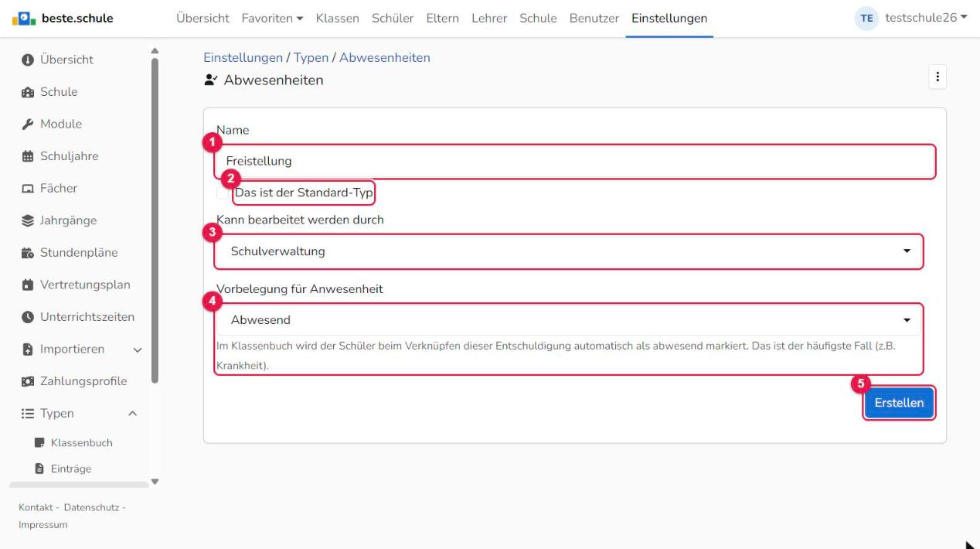Open the three-dot options menu
This screenshot has height=549, width=980.
tap(937, 77)
